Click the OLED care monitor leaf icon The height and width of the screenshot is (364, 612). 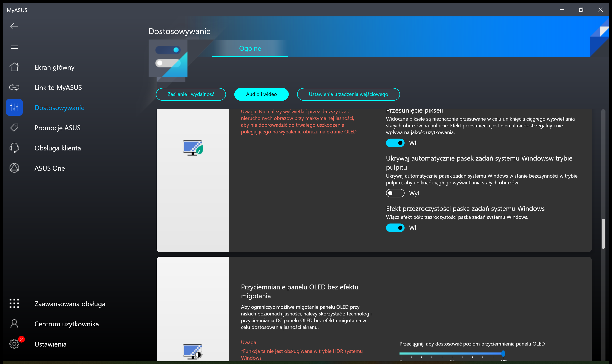coord(193,148)
